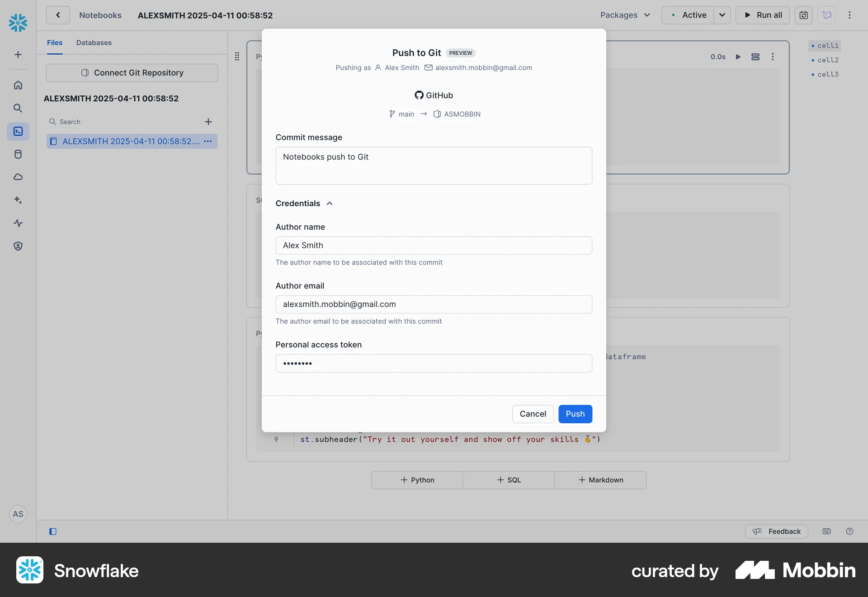Click the Run all button

[x=762, y=15]
